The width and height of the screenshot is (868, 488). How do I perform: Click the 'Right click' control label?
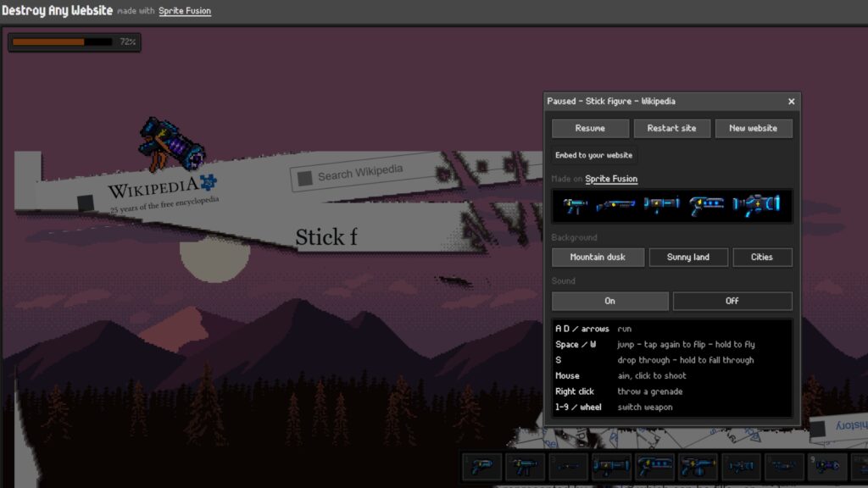click(x=575, y=391)
